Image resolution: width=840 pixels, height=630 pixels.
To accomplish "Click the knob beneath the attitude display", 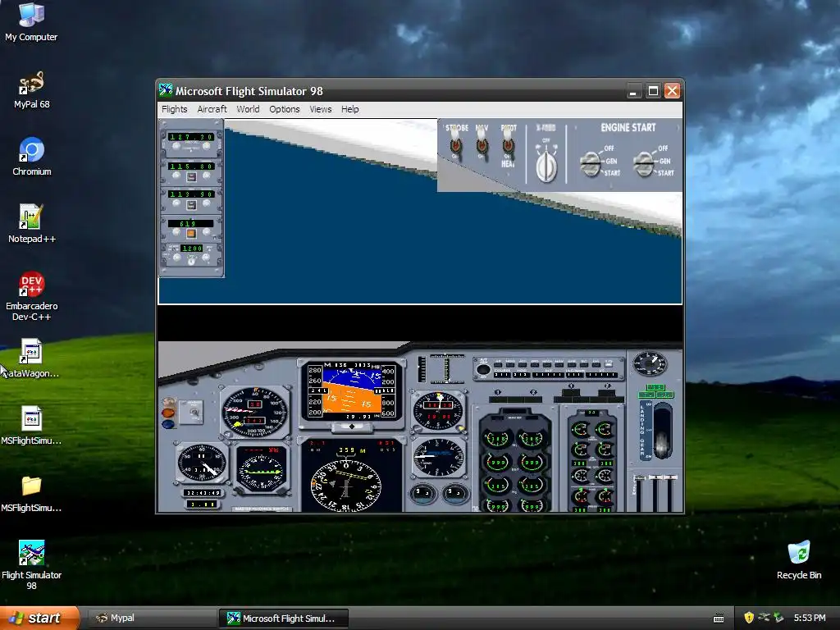I will pos(352,427).
